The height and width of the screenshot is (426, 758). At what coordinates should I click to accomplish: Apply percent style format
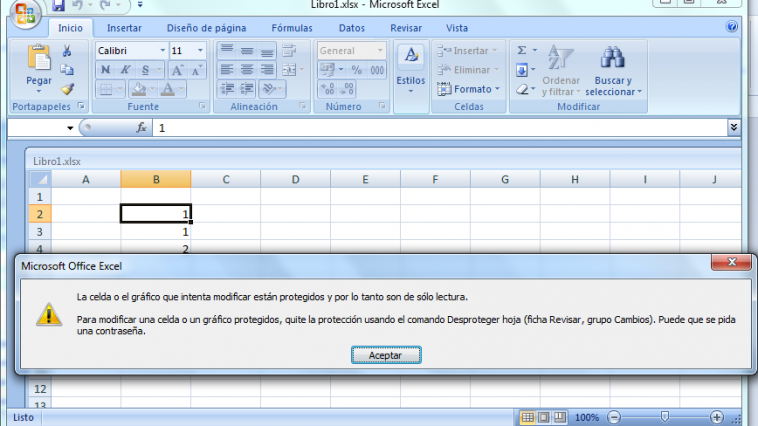[x=357, y=70]
